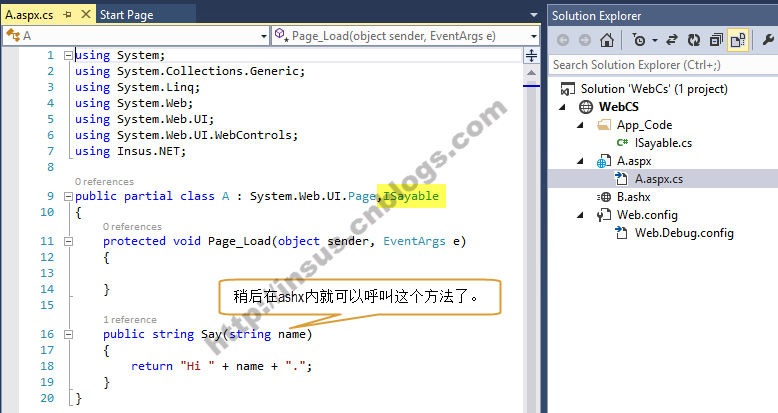This screenshot has height=413, width=778.
Task: Close the A.aspx.cs tab
Action: point(87,15)
